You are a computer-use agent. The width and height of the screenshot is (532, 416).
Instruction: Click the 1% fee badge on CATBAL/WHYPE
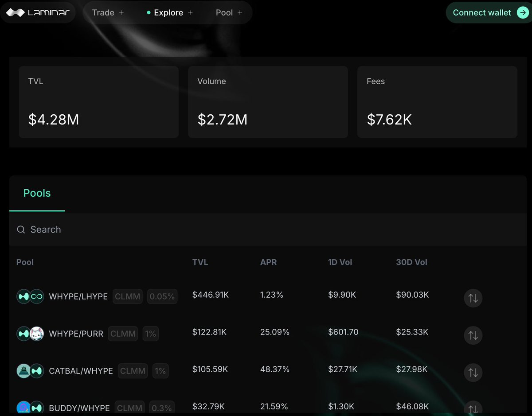[160, 371]
